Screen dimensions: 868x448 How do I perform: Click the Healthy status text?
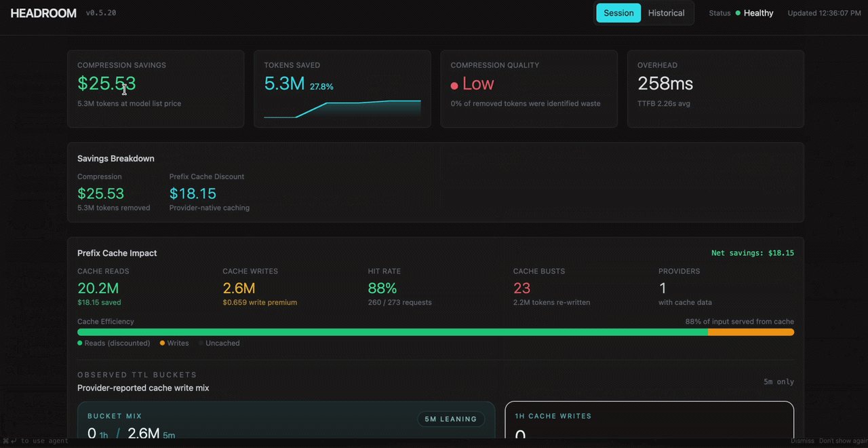pos(758,13)
